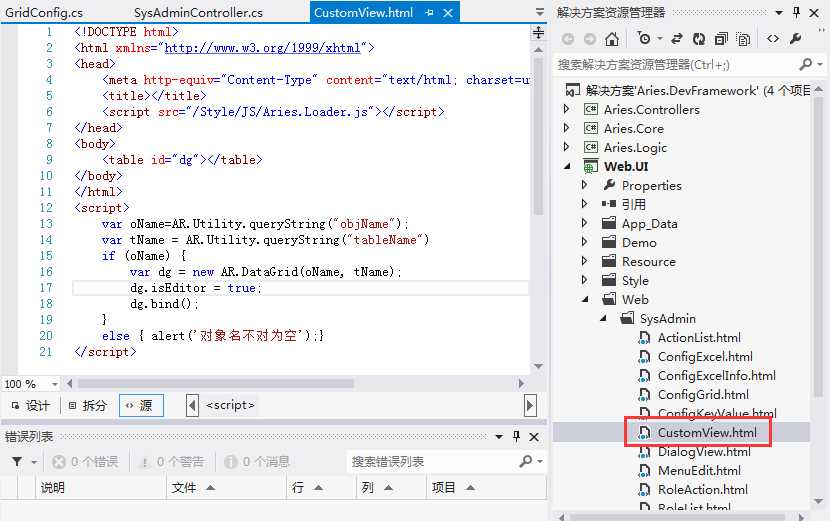Screen dimensions: 830x521
Task: Select the Web.UI project node
Action: click(626, 166)
